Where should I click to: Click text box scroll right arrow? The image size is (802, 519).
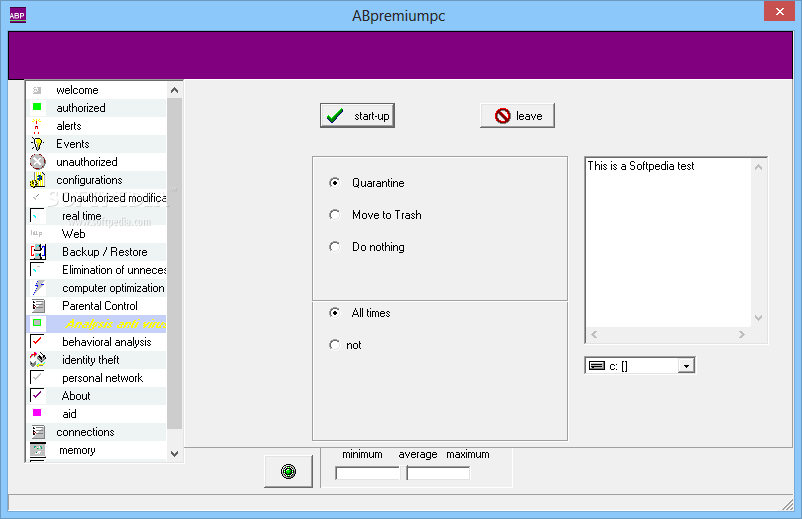tap(742, 334)
